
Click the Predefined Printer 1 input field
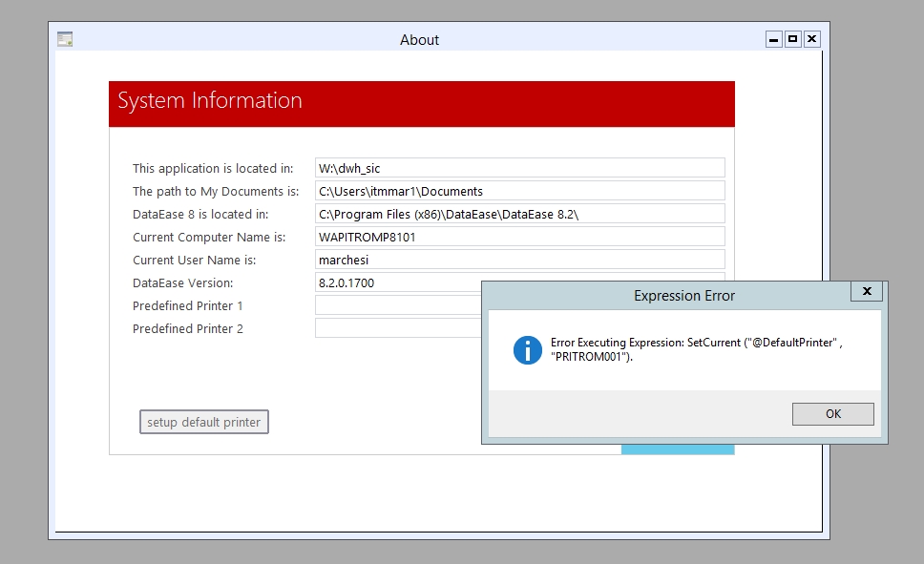(x=398, y=305)
